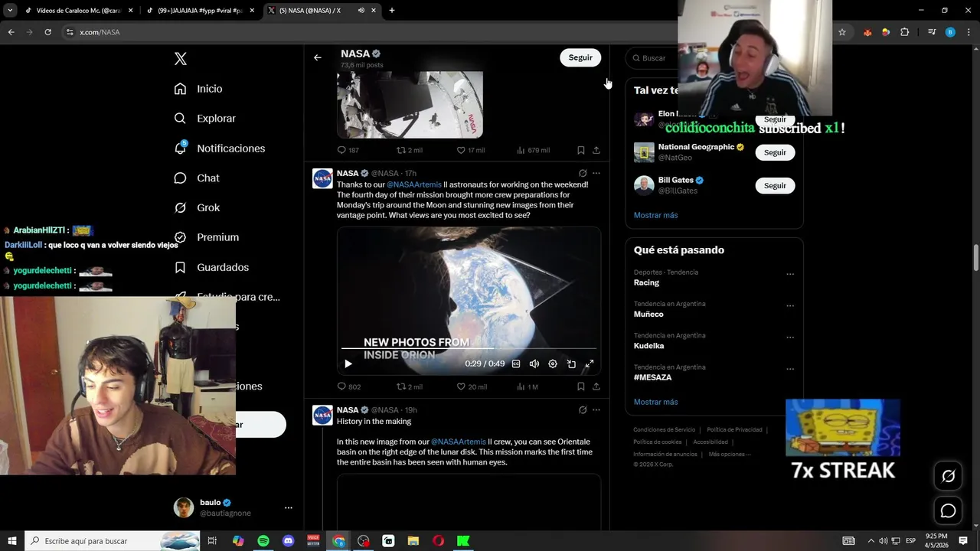Follow National Geographic
Viewport: 980px width, 551px height.
pos(775,152)
